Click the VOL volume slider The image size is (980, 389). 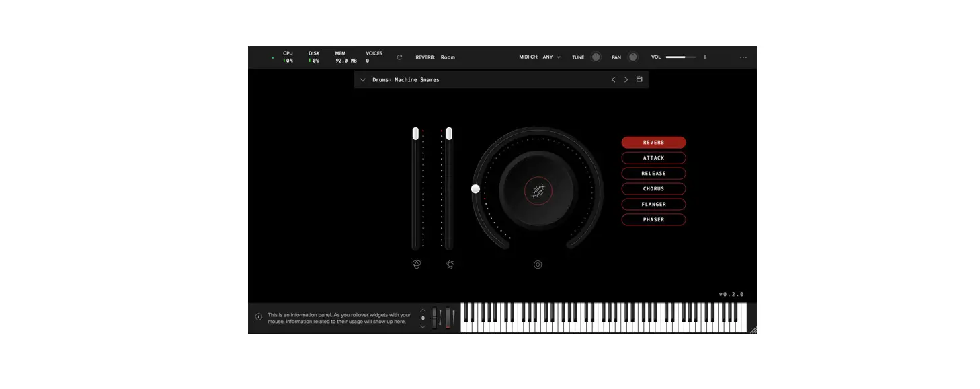tap(682, 57)
